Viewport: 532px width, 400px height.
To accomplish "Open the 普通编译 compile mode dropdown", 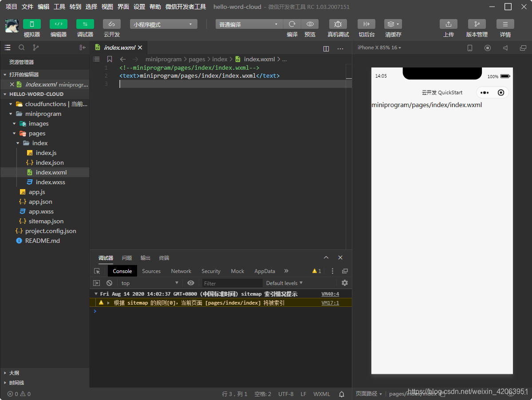I will 249,24.
